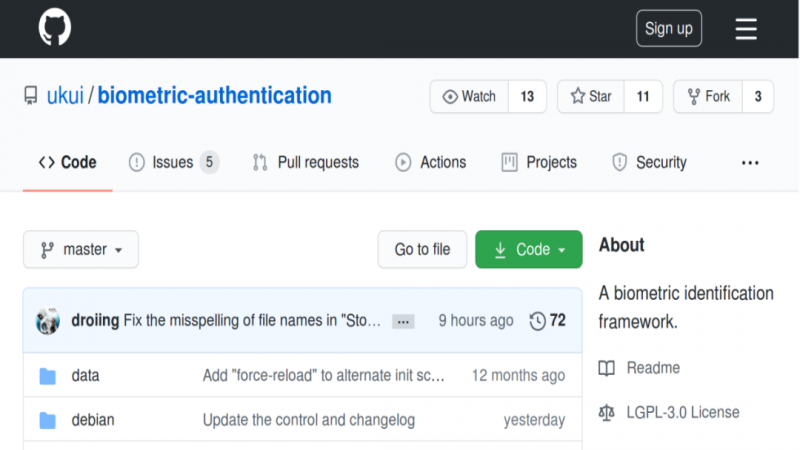This screenshot has width=800, height=450.
Task: Click the license scale icon
Action: pos(606,412)
